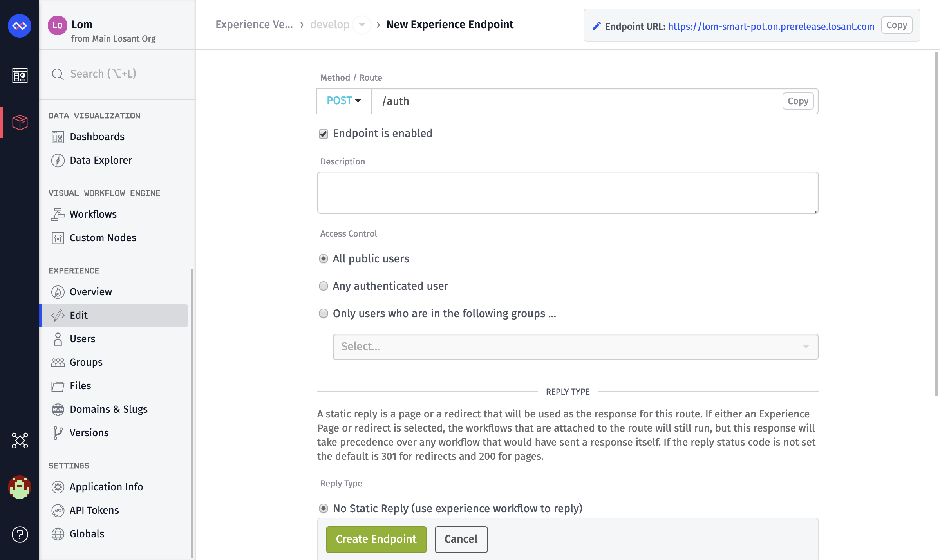Click the Custom Nodes sliders icon
940x560 pixels.
point(58,238)
